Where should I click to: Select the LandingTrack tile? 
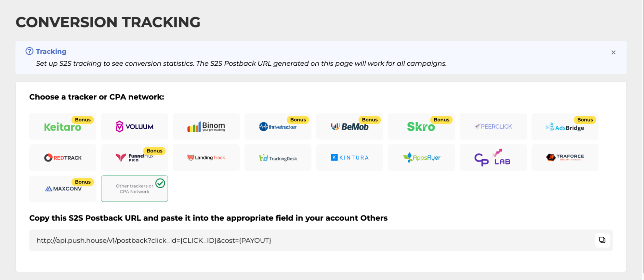pyautogui.click(x=206, y=158)
